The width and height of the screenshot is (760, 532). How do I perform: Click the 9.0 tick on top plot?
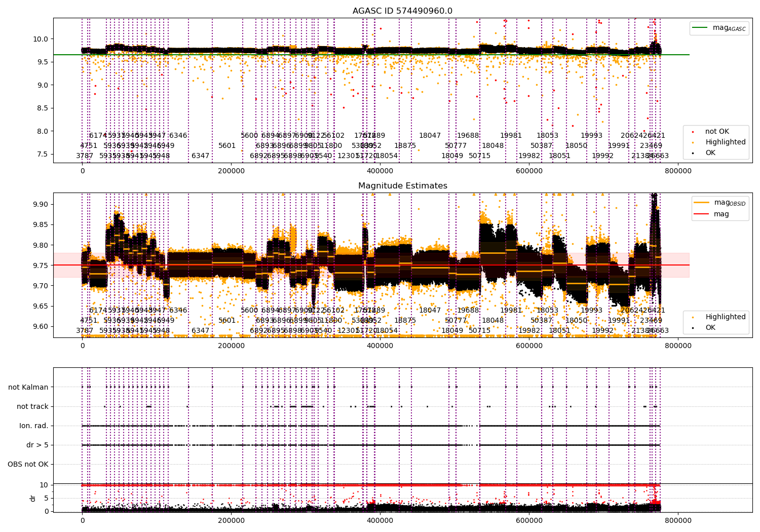tap(43, 85)
